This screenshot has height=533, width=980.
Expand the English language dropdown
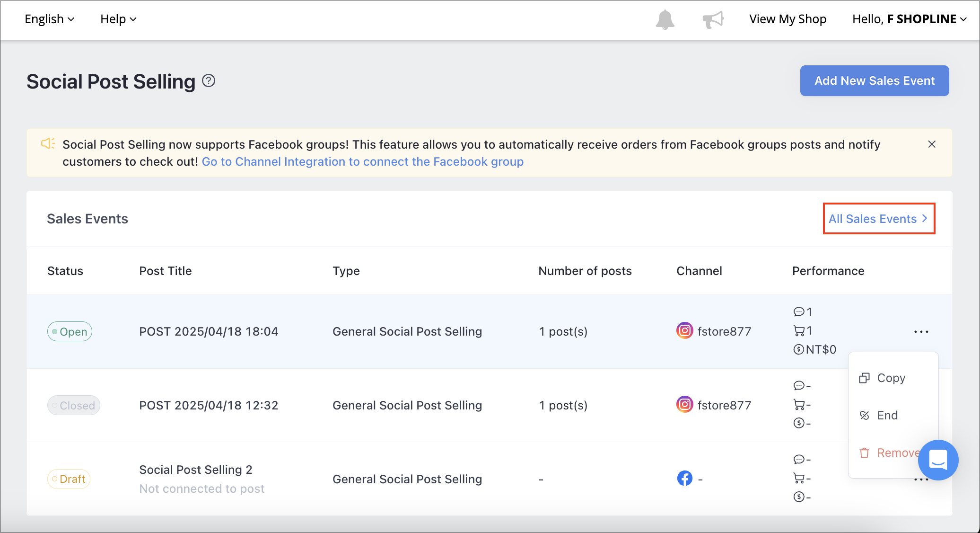point(50,19)
